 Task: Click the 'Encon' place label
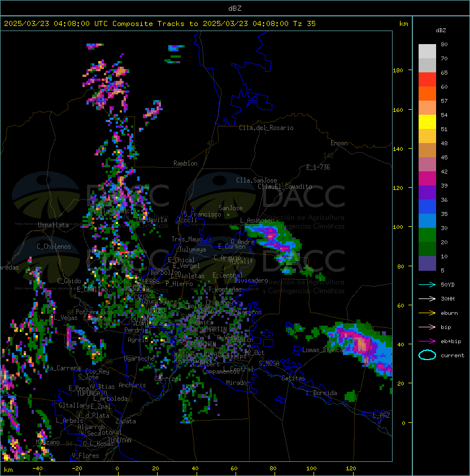coord(339,143)
